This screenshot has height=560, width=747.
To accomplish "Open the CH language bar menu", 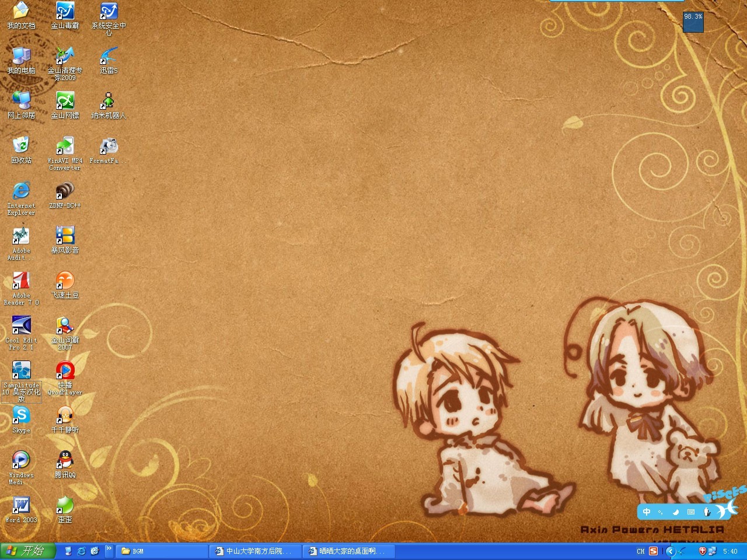I will coord(641,551).
